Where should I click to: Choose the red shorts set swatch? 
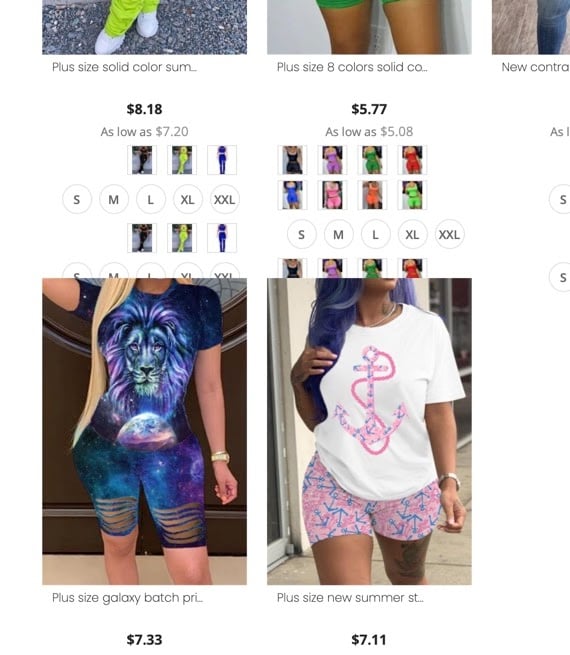pyautogui.click(x=412, y=160)
